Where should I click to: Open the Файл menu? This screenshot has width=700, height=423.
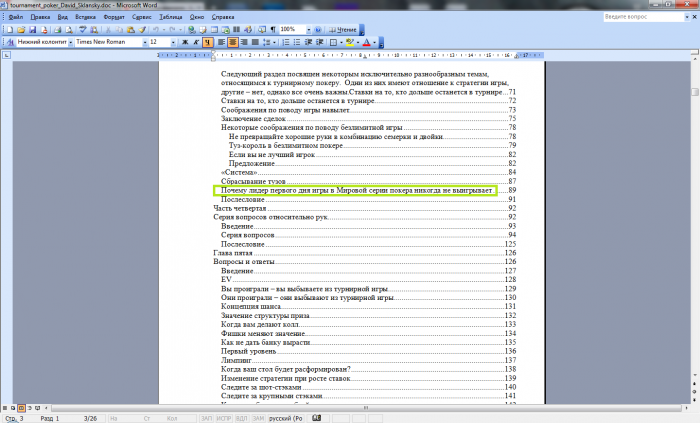point(16,17)
